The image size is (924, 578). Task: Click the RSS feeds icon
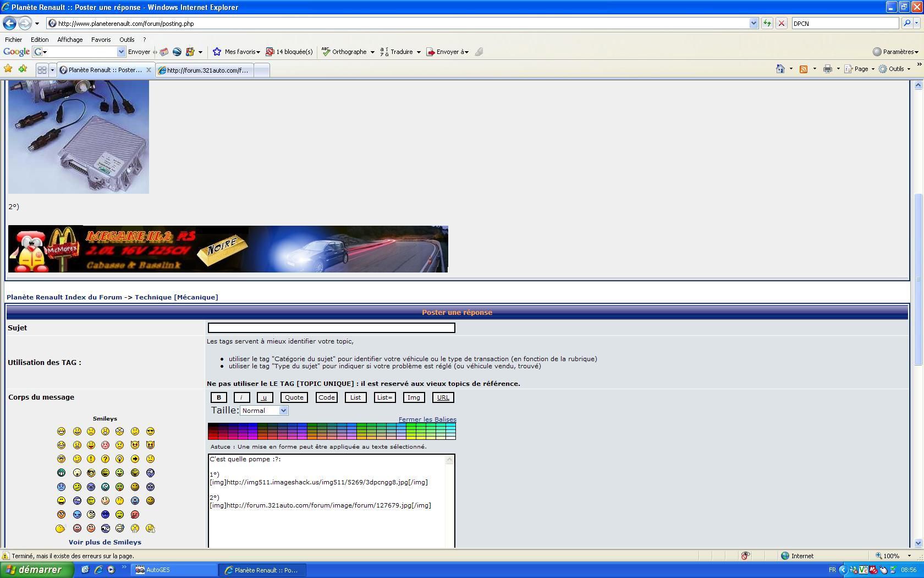(804, 69)
